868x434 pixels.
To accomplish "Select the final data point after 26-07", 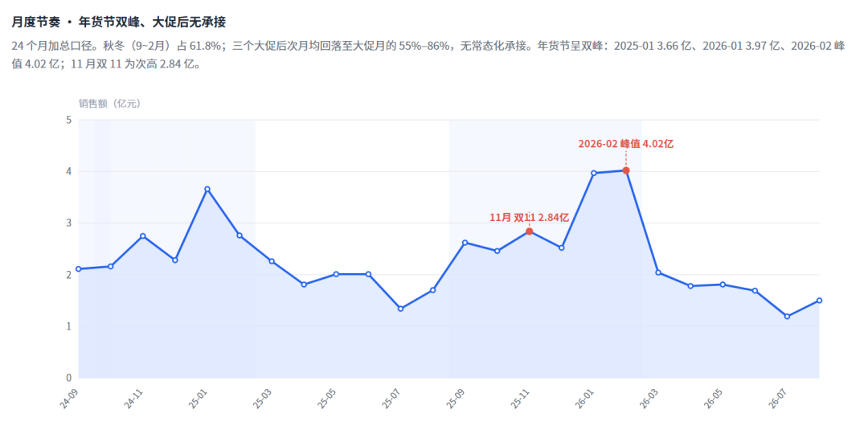I will (x=819, y=301).
